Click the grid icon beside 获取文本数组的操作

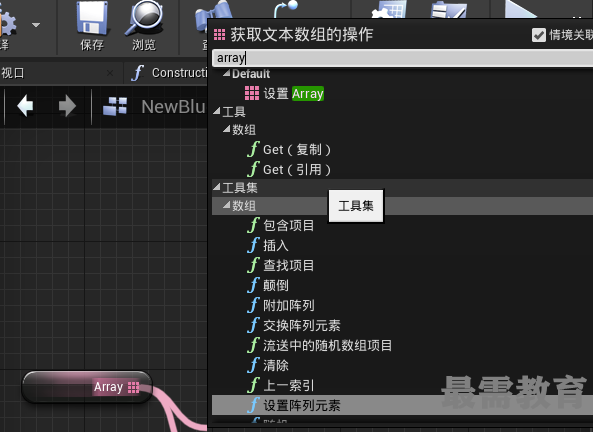(x=219, y=34)
